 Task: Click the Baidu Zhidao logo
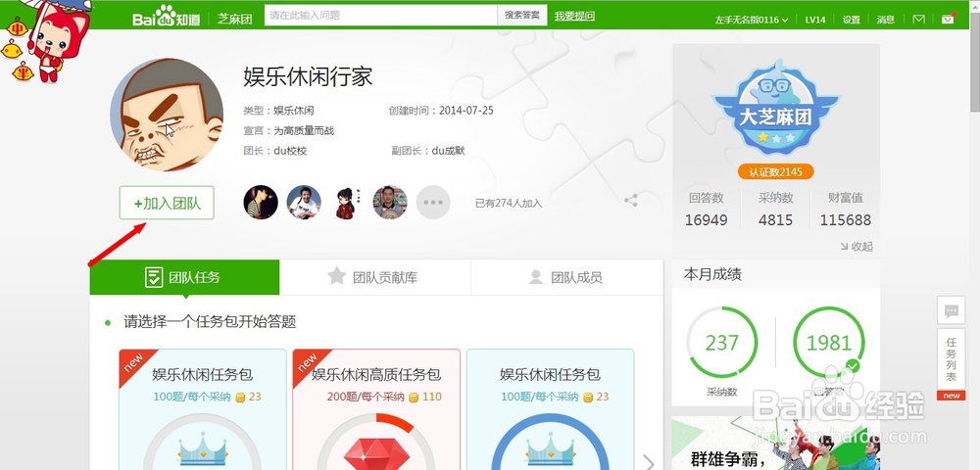point(166,16)
